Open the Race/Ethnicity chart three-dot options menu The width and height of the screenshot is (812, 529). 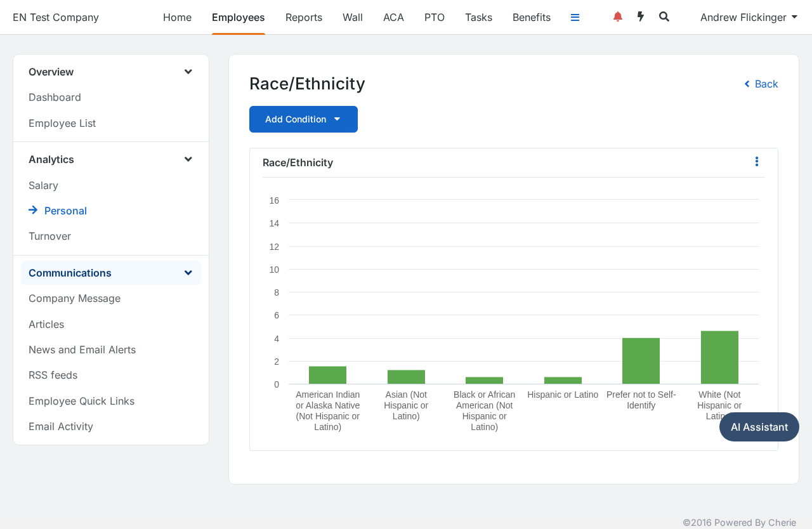click(x=756, y=162)
